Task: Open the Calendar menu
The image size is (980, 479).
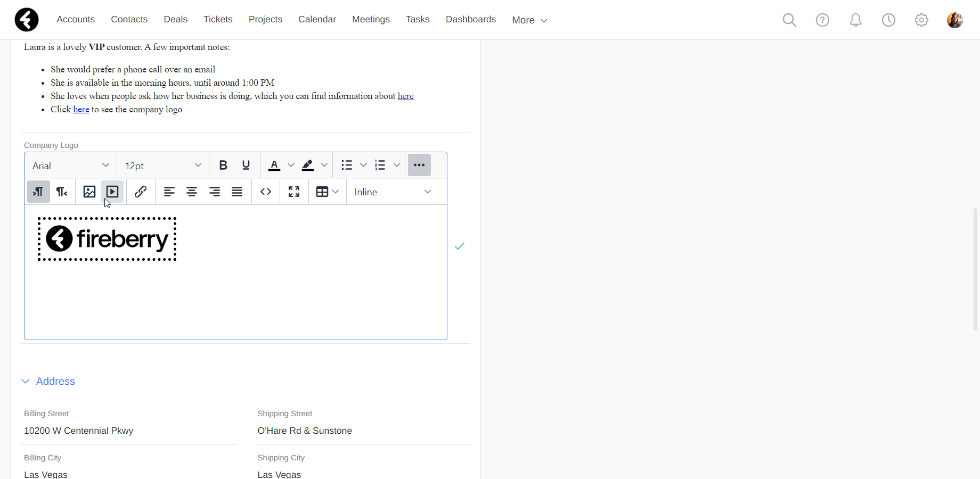Action: (x=317, y=19)
